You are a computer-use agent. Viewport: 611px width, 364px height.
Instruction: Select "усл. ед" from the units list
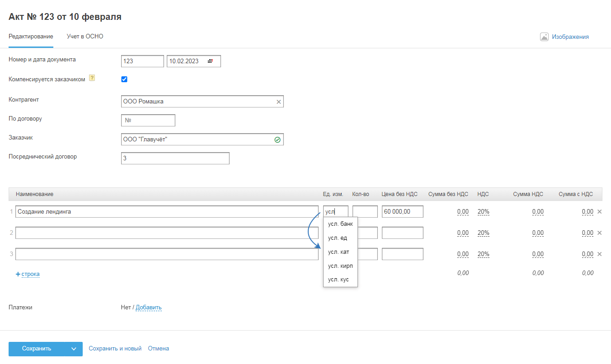coord(338,238)
